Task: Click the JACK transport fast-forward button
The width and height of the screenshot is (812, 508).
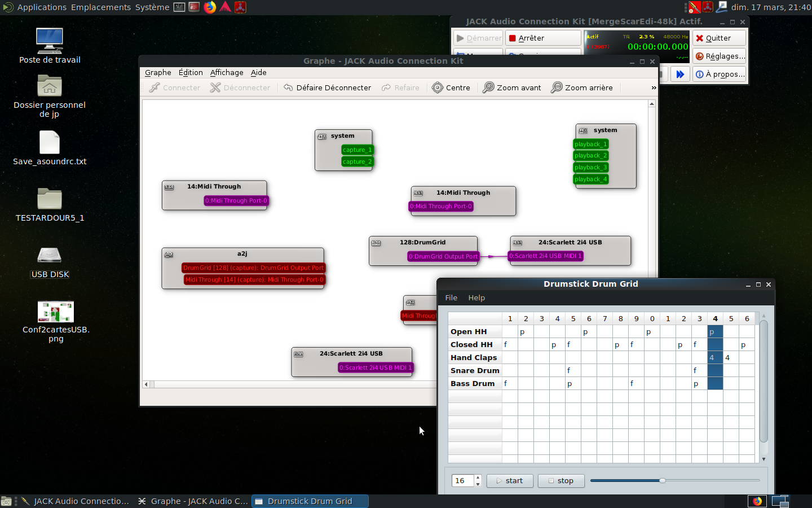Action: [x=680, y=74]
